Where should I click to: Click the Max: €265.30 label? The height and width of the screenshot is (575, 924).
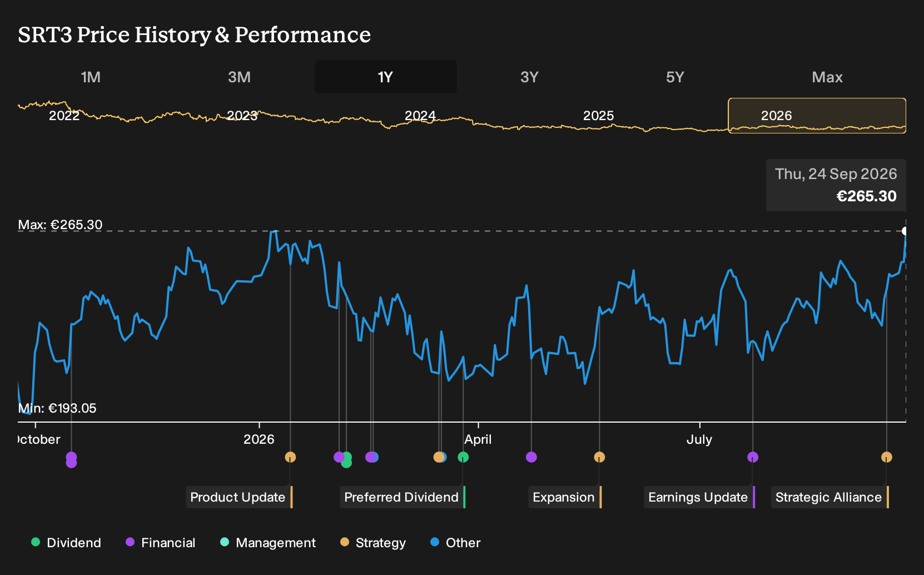tap(60, 225)
